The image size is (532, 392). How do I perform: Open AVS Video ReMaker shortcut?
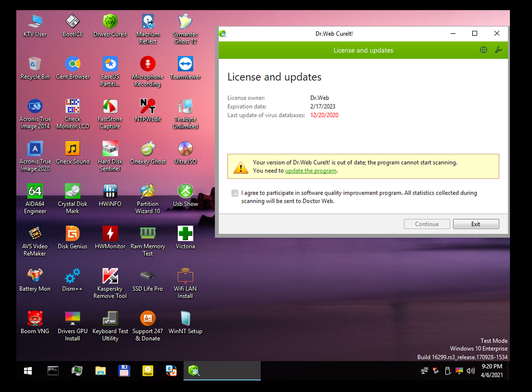click(35, 241)
